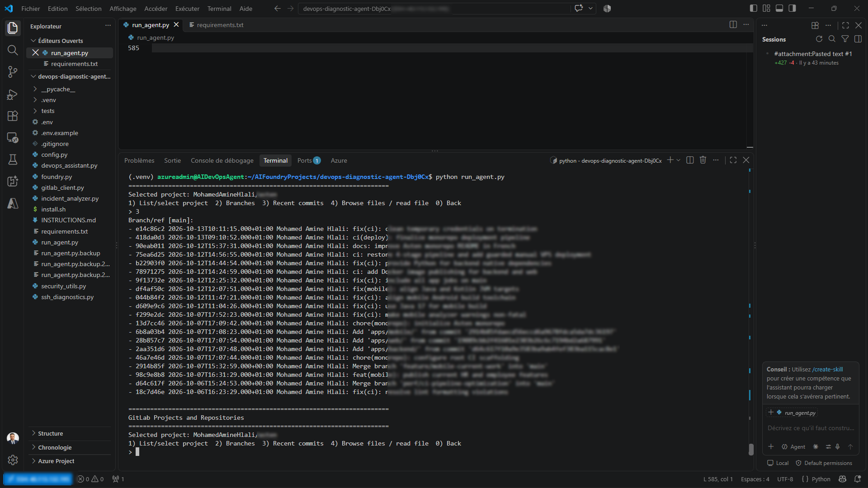Open Manage settings gear
The width and height of the screenshot is (868, 488).
[13, 460]
